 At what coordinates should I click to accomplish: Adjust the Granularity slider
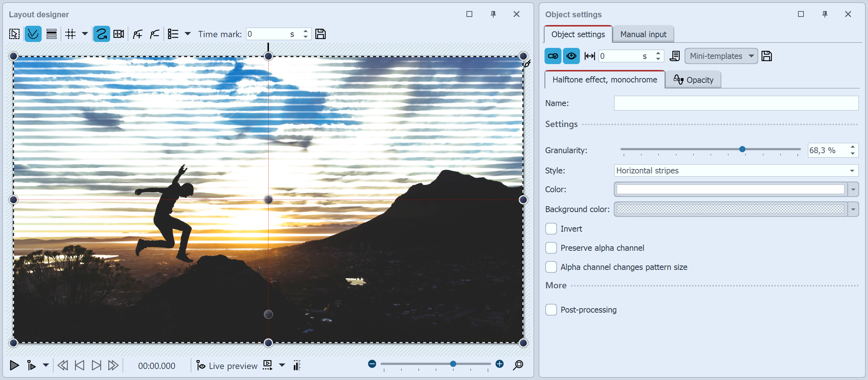coord(742,149)
